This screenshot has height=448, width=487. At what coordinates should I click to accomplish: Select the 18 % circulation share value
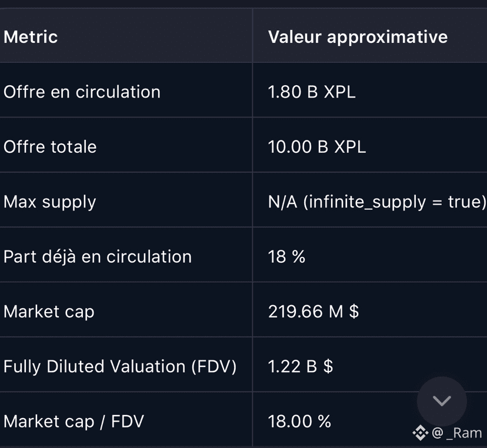click(286, 256)
